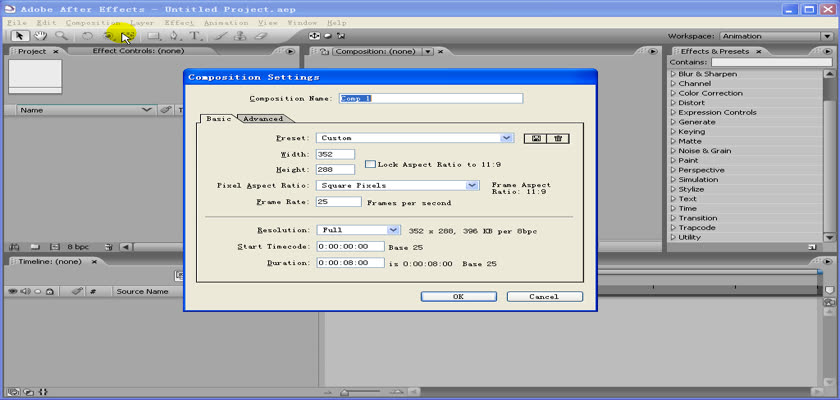Viewport: 840px width, 400px height.
Task: Check Lock Aspect Ratio to 11:9
Action: coord(370,164)
